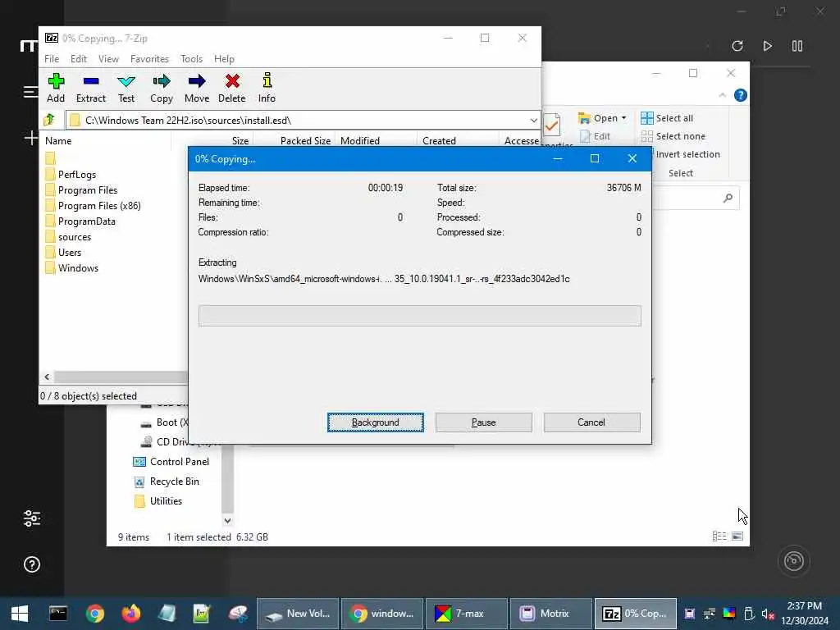Screen dimensions: 840x630
Task: Open the Windows Start menu
Action: click(20, 614)
